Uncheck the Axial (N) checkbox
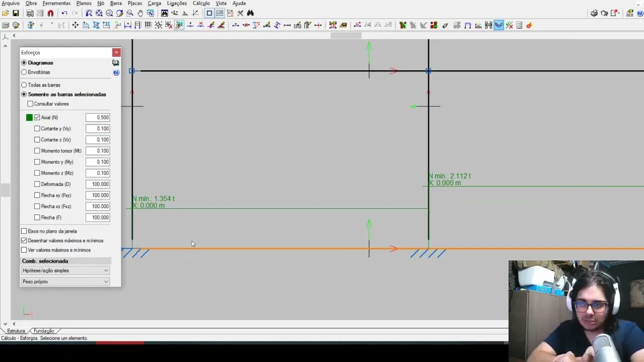Image resolution: width=644 pixels, height=362 pixels. pos(37,118)
